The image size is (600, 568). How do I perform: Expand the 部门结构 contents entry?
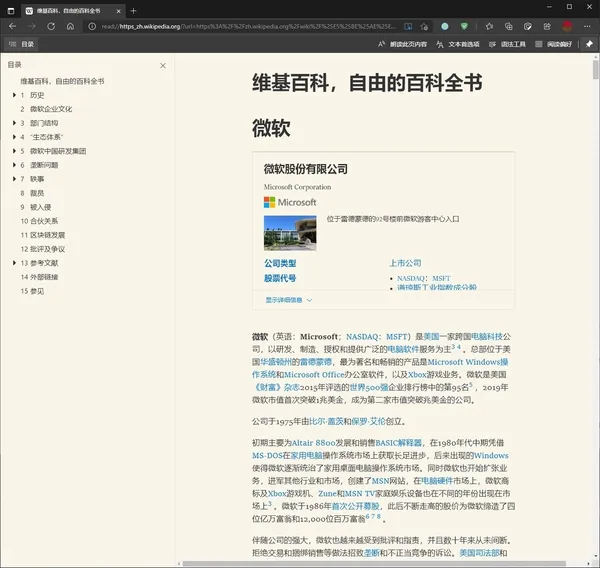pyautogui.click(x=14, y=123)
